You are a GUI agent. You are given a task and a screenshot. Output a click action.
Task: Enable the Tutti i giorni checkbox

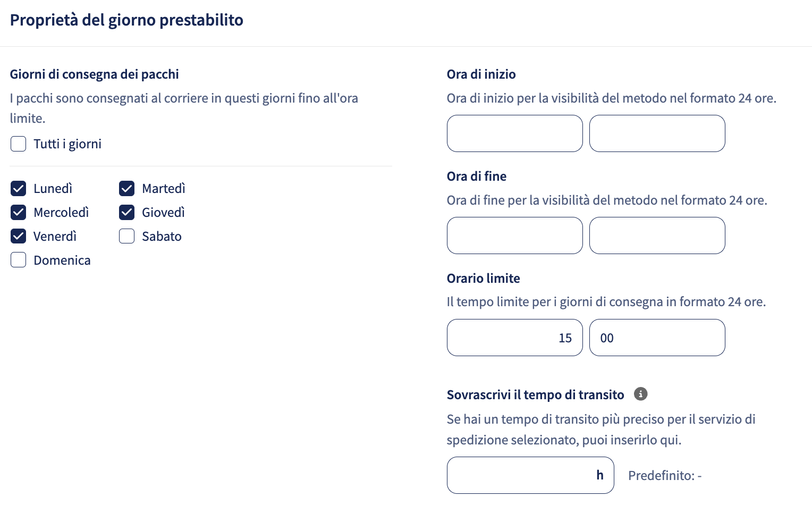pos(19,144)
